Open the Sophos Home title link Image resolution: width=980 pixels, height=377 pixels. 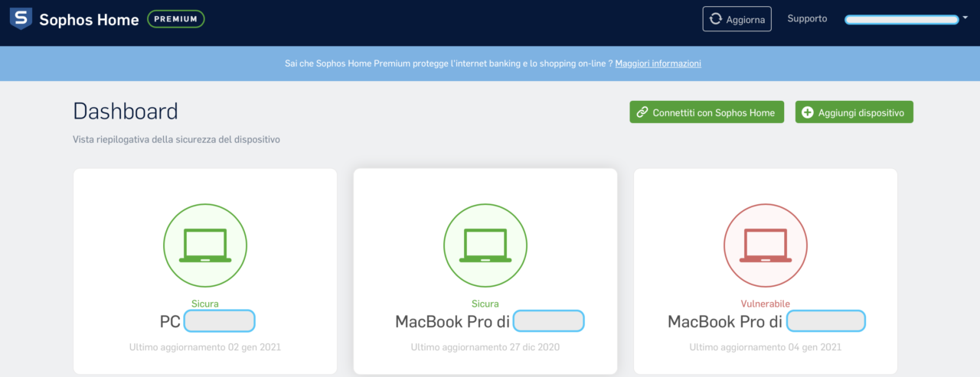click(x=89, y=19)
